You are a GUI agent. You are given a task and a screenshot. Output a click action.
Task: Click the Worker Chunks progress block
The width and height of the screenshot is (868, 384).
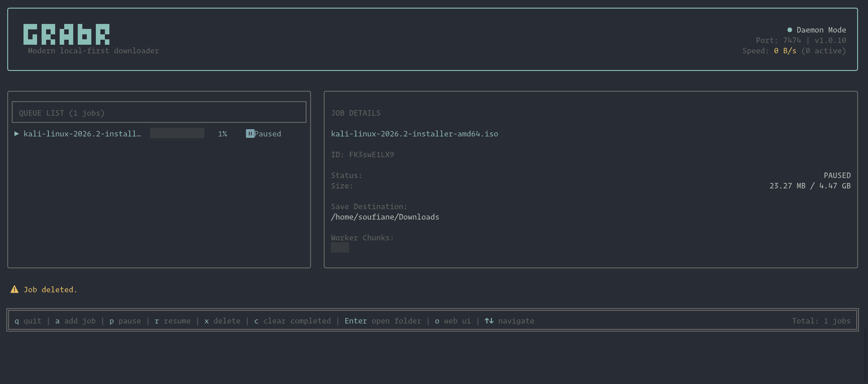(x=340, y=248)
